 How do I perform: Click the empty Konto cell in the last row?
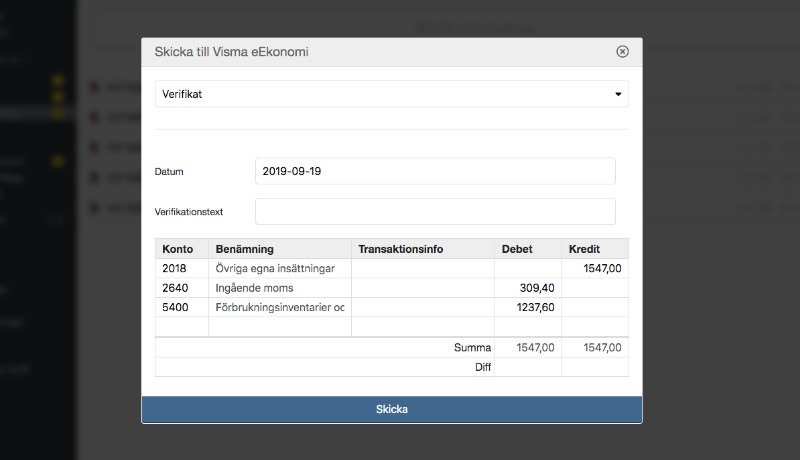(x=182, y=326)
